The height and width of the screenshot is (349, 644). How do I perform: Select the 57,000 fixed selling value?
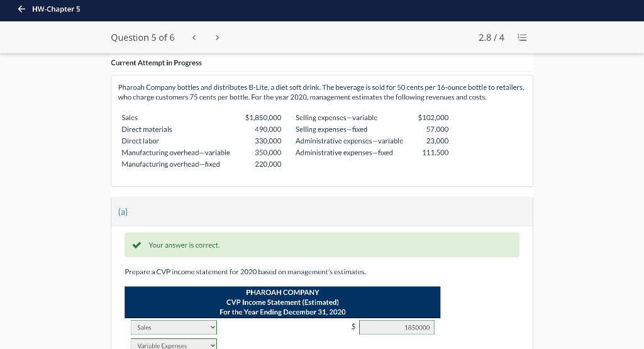[x=438, y=130]
